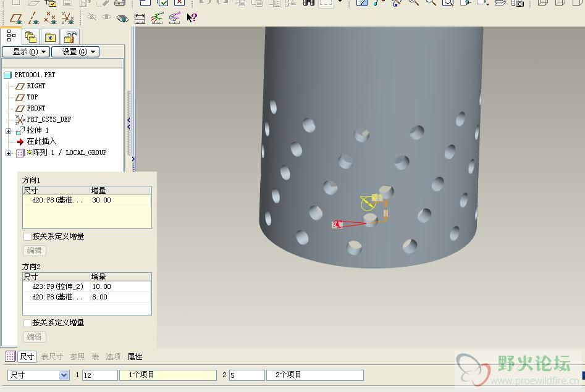585x392 pixels.
Task: Click the open-eye show-all icon
Action: pyautogui.click(x=122, y=18)
